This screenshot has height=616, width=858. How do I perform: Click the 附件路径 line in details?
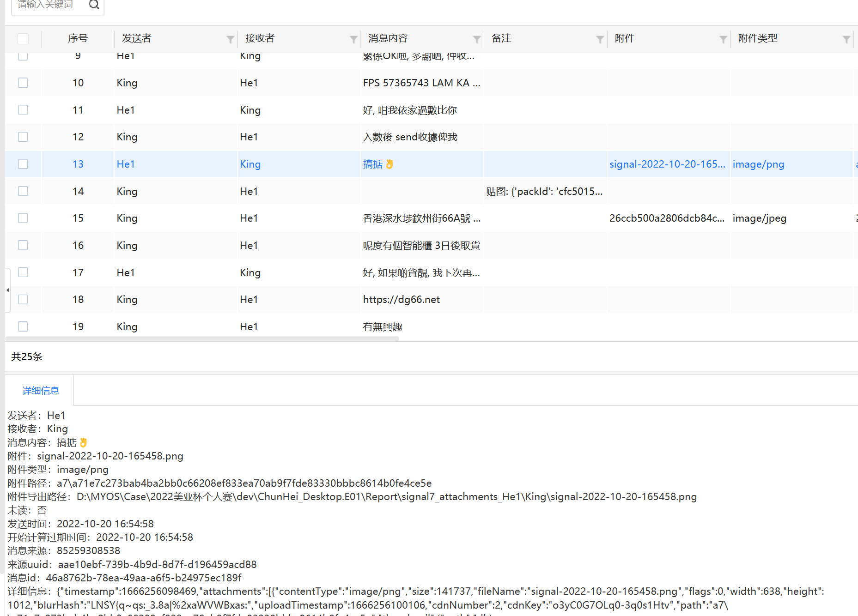(219, 483)
